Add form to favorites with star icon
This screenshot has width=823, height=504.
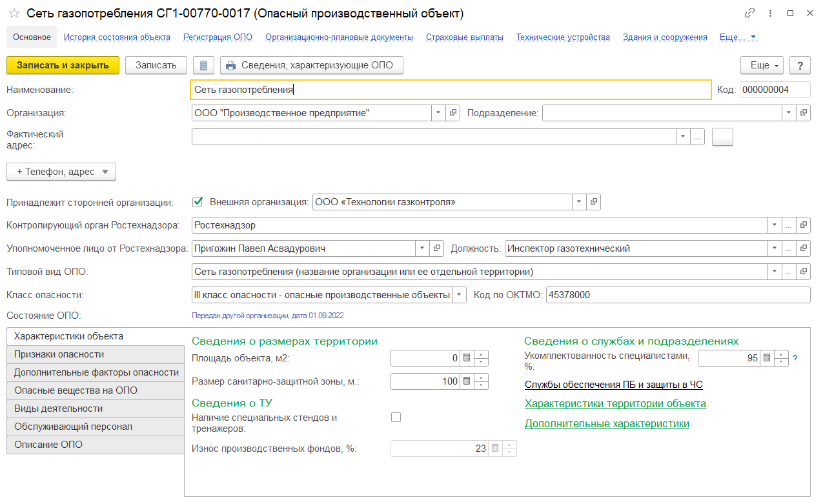[14, 14]
